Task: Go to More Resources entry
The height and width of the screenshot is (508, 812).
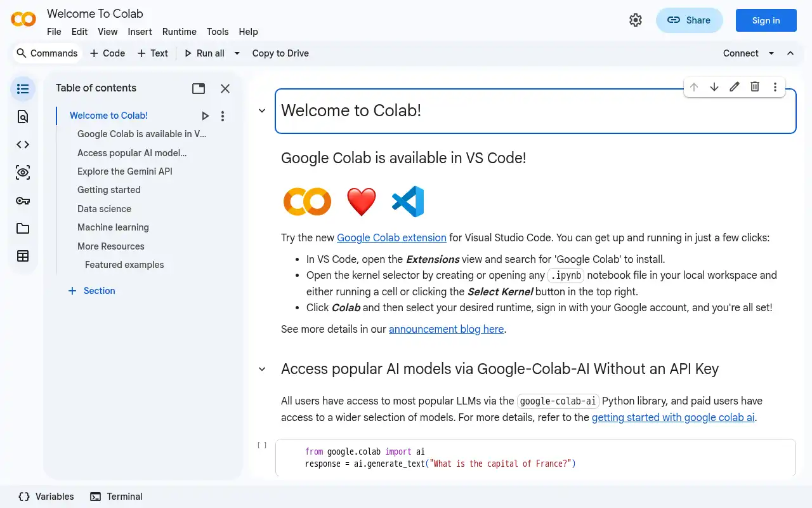Action: coord(111,246)
